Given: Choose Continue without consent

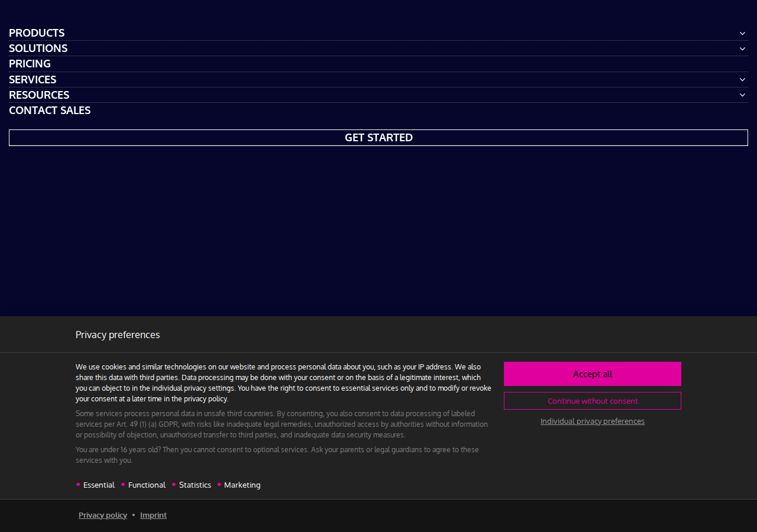Looking at the screenshot, I should pos(593,401).
